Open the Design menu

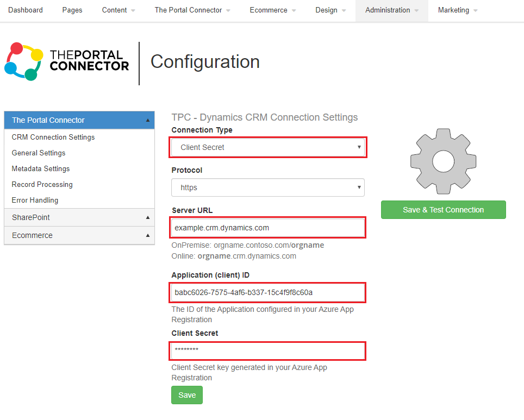[330, 10]
